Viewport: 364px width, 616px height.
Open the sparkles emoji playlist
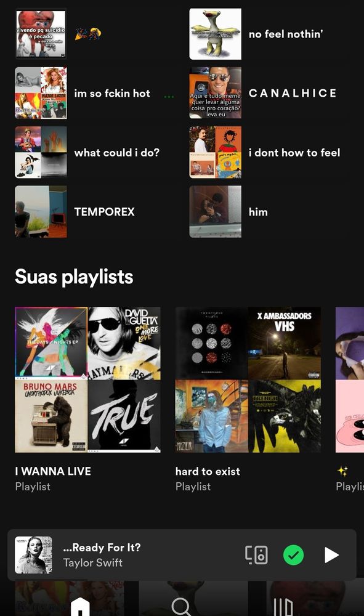(349, 399)
